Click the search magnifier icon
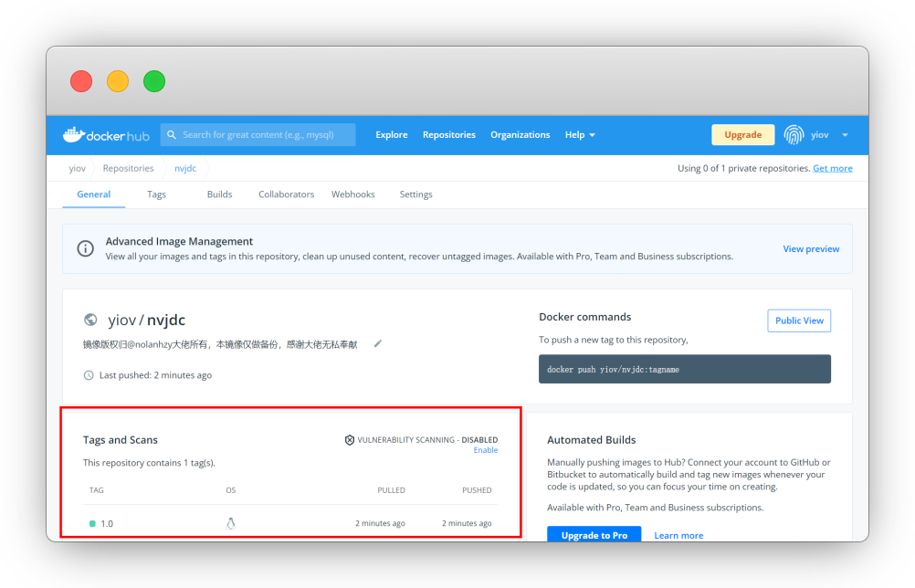This screenshot has height=588, width=915. 171,135
